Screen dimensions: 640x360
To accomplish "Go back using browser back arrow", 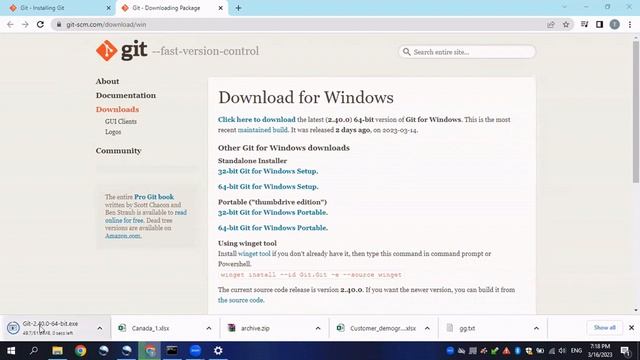I will [x=10, y=24].
